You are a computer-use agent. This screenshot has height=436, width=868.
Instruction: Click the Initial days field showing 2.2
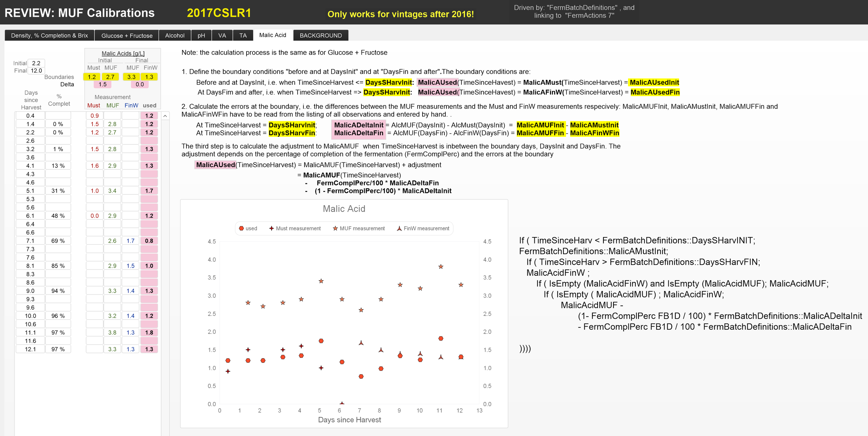pyautogui.click(x=36, y=63)
